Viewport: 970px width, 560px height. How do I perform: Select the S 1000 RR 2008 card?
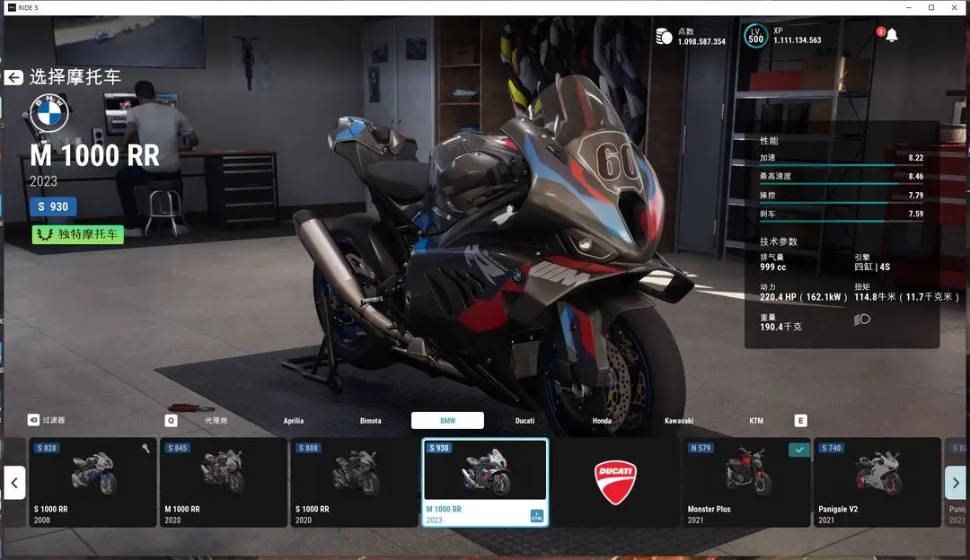[93, 482]
